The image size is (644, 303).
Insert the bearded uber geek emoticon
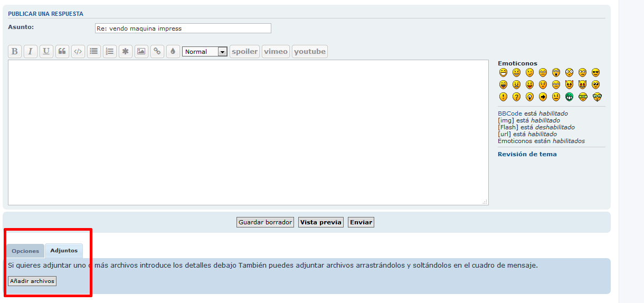598,97
